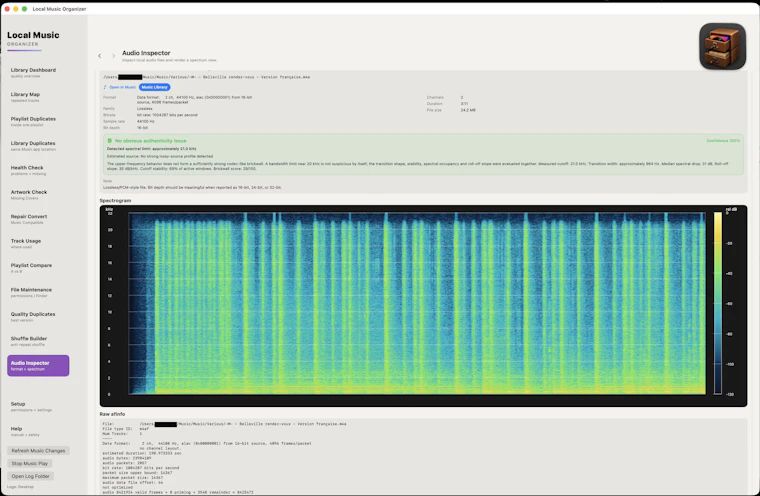Select the highlighted Audio Inspector item
Viewport: 760px width, 496px height.
[x=38, y=366]
